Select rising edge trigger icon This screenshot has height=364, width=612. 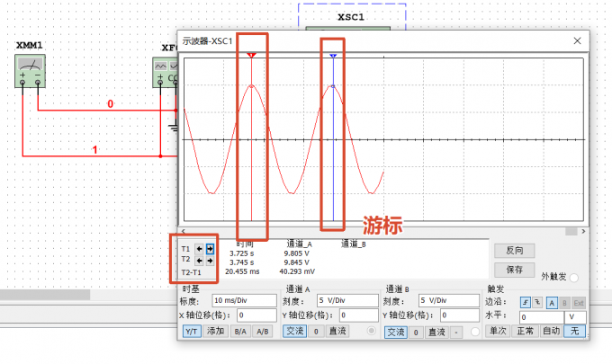point(526,302)
